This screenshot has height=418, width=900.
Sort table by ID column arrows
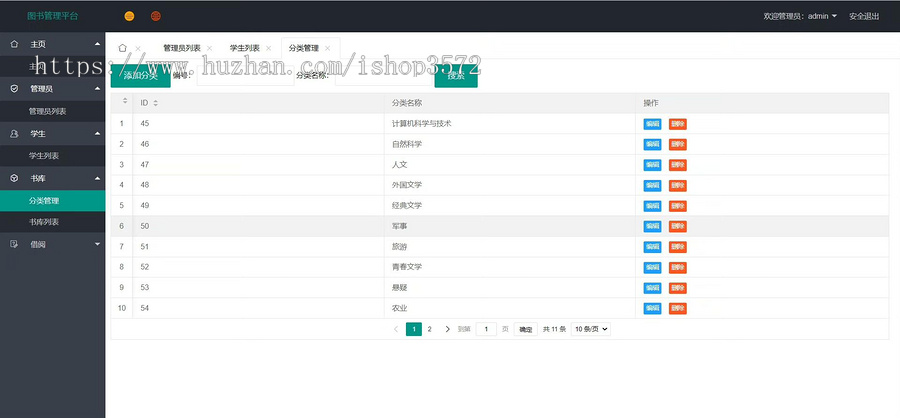(x=155, y=103)
